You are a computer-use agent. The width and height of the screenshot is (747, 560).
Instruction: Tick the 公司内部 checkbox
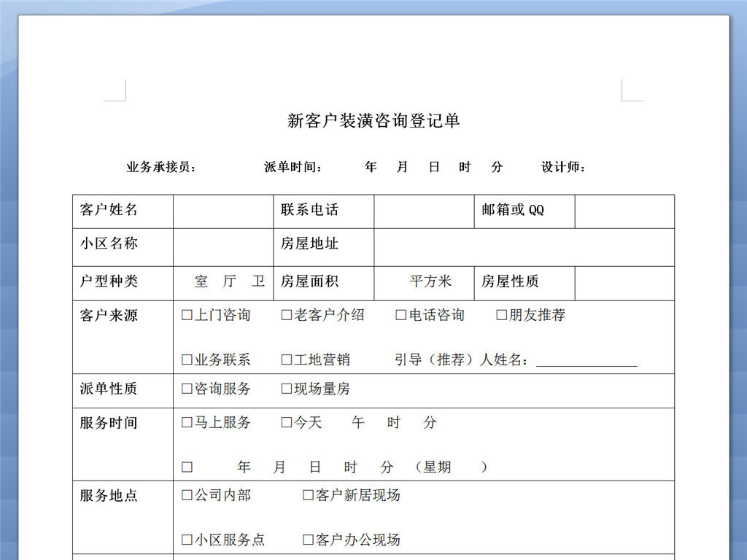pos(187,496)
